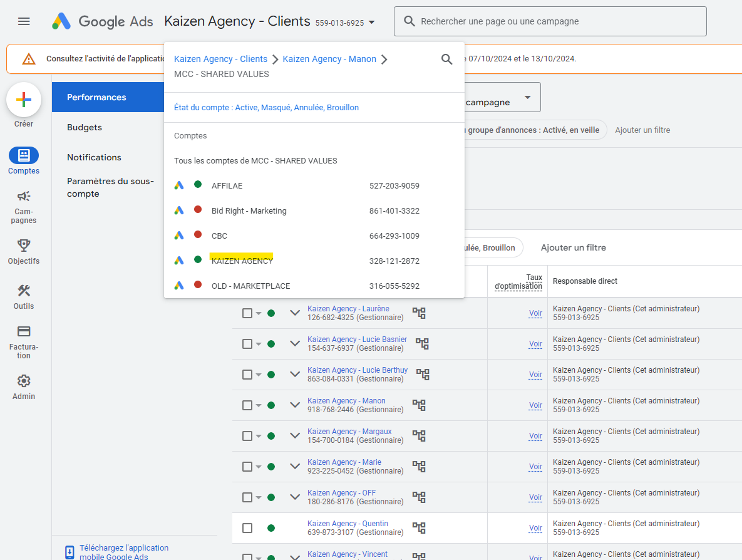Click Tous les comptes de MCC - SHARED VALUES

click(255, 161)
